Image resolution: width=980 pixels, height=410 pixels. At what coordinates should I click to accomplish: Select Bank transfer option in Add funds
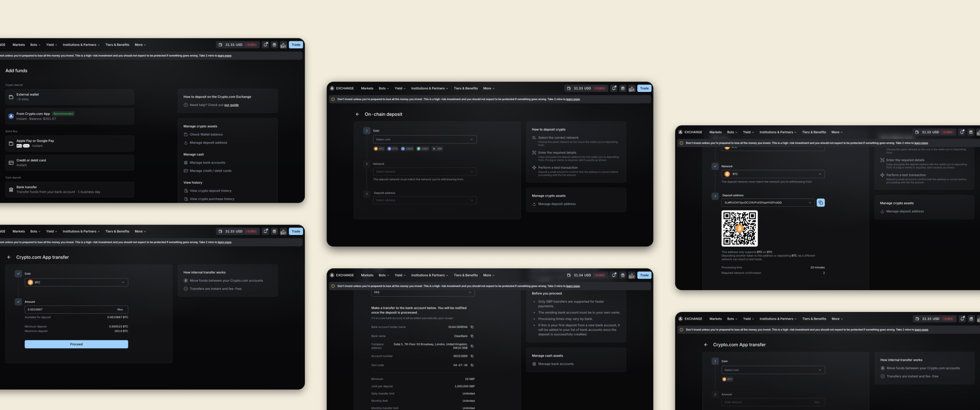coord(70,190)
